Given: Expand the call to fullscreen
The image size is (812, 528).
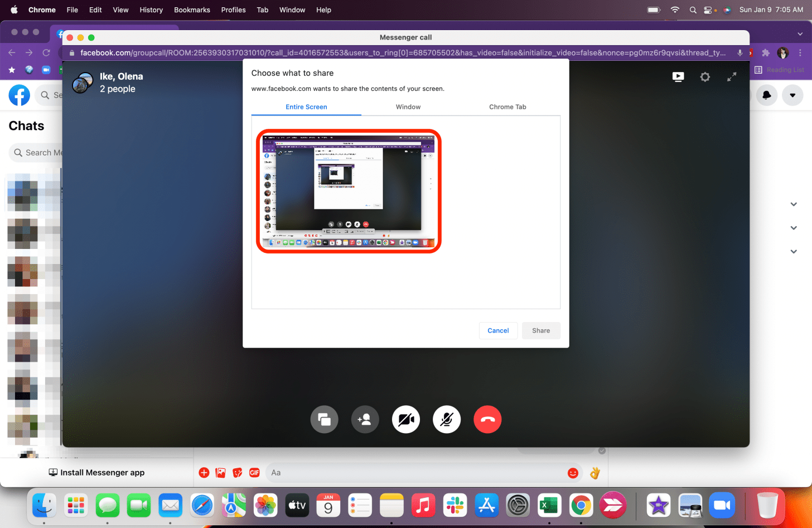Looking at the screenshot, I should pyautogui.click(x=732, y=76).
